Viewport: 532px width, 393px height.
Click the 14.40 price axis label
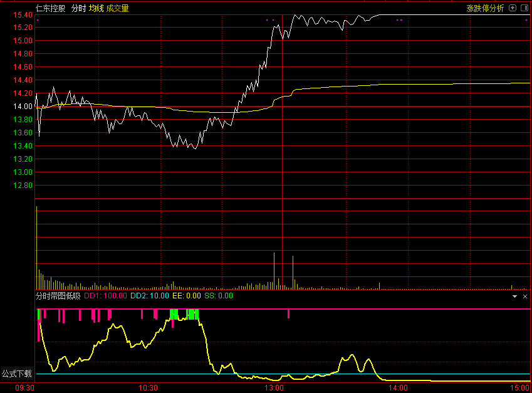[23, 80]
